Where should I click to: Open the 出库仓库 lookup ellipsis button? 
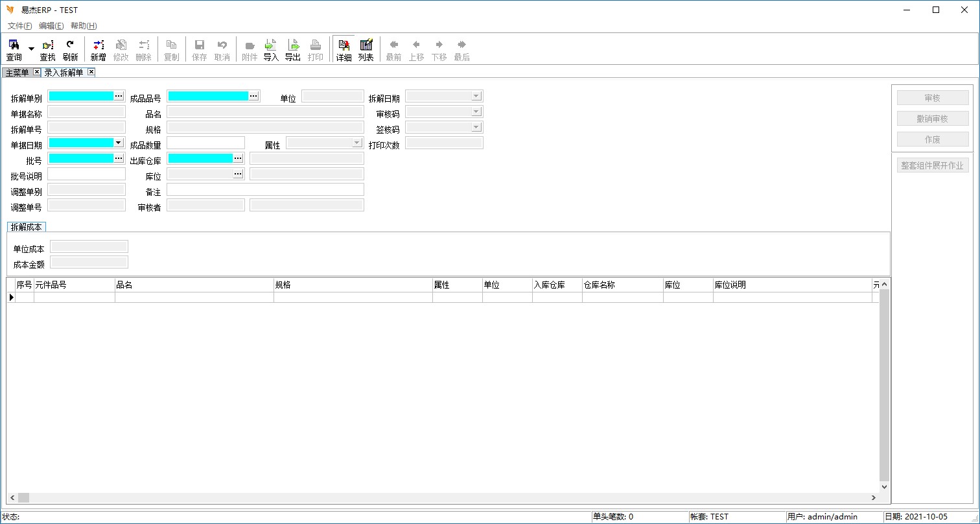click(238, 158)
